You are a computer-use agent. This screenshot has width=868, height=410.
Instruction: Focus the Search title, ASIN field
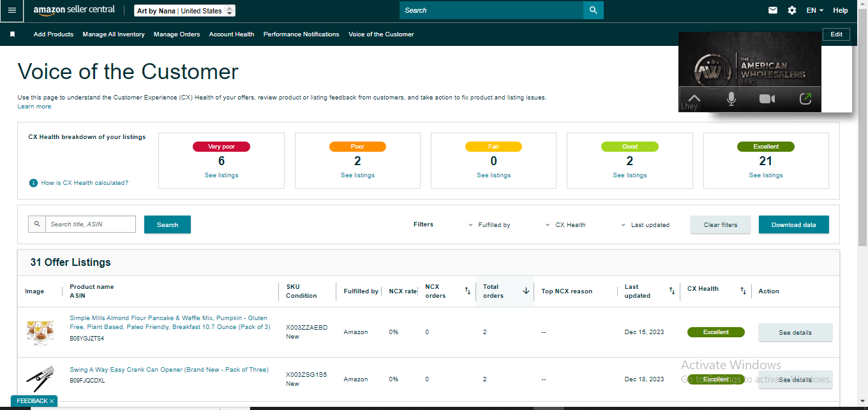91,224
